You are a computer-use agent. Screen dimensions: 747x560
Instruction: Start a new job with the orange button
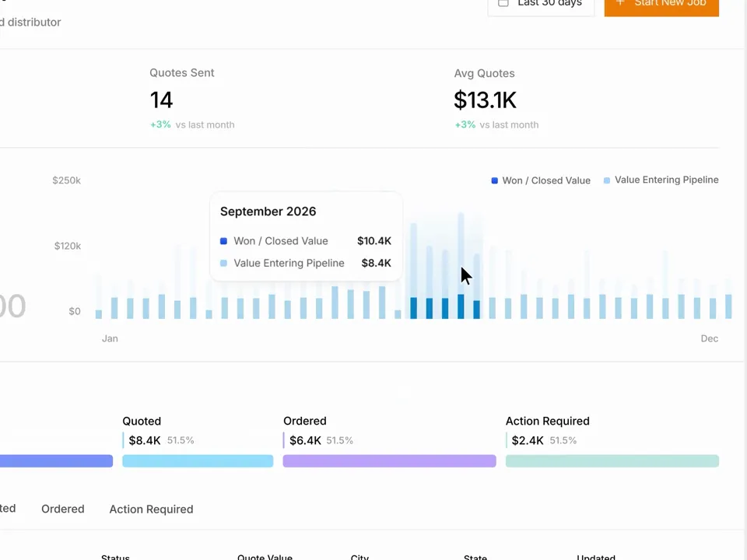[x=661, y=5]
